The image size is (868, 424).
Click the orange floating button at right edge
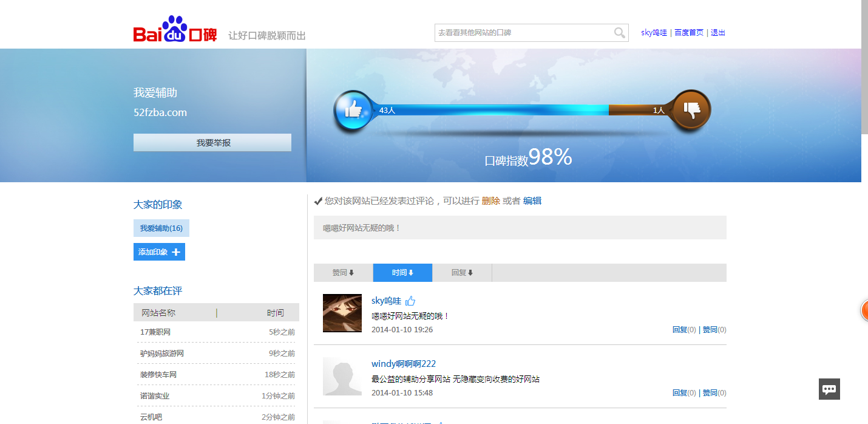point(864,310)
